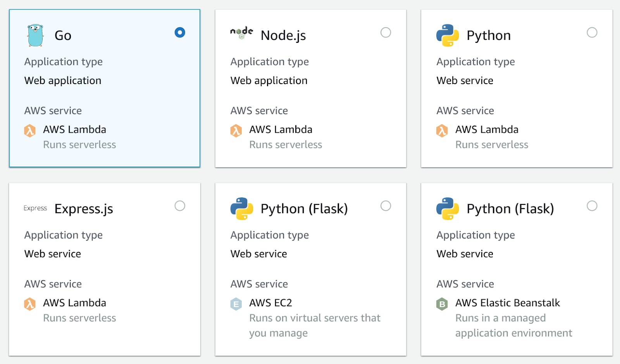Click 'Runs on virtual servers that you manage'

[x=315, y=325]
